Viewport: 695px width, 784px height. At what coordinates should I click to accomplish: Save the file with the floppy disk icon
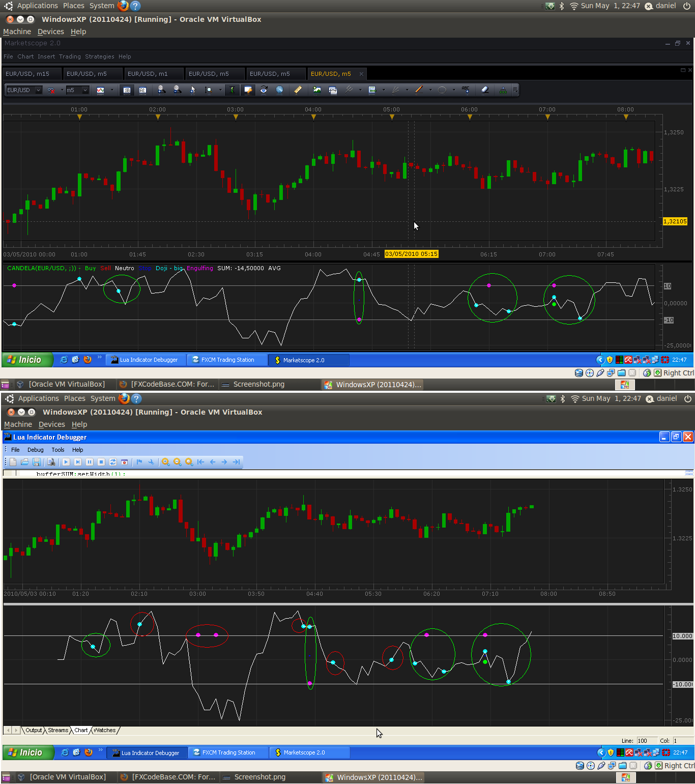(37, 462)
